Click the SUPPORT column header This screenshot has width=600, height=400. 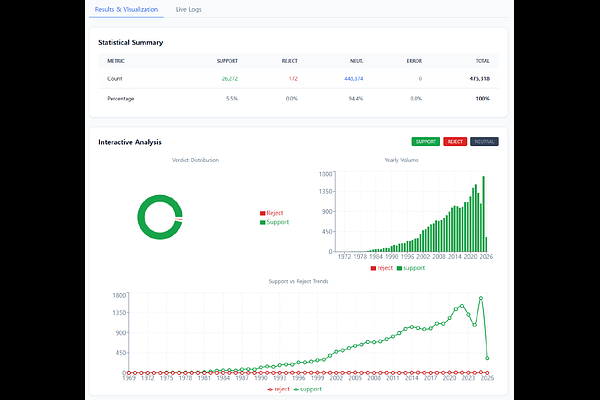tap(227, 60)
